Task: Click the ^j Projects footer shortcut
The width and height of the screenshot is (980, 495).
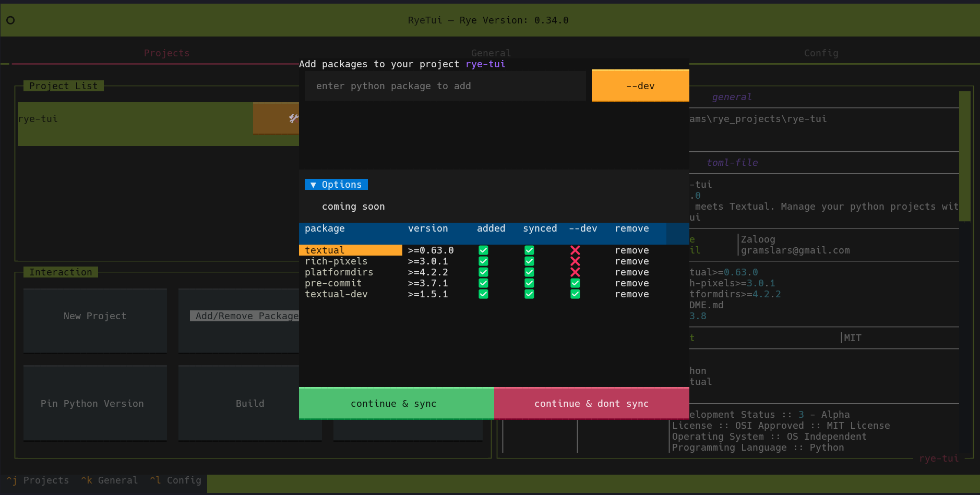Action: pyautogui.click(x=38, y=480)
